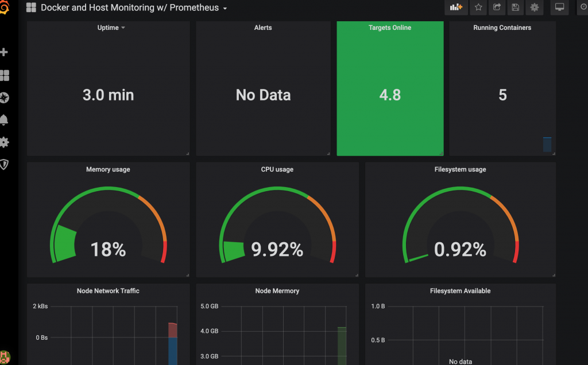The image size is (588, 365).
Task: Click the 0 Bs network axis label
Action: pos(41,337)
